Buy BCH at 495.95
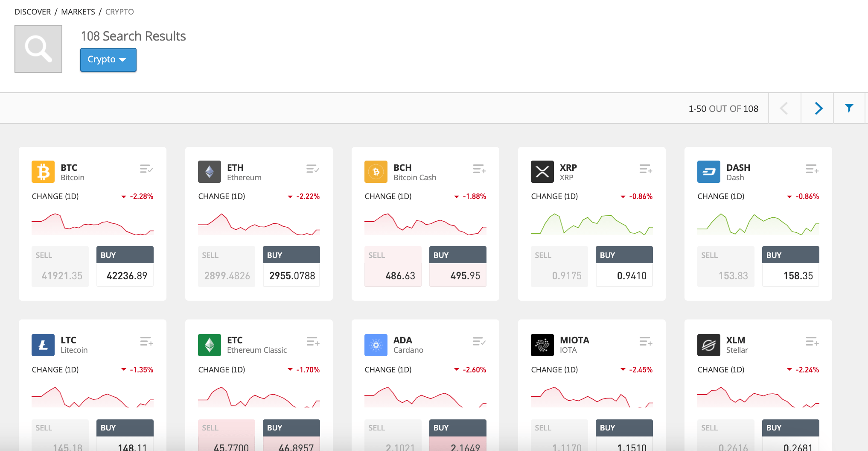 [458, 266]
